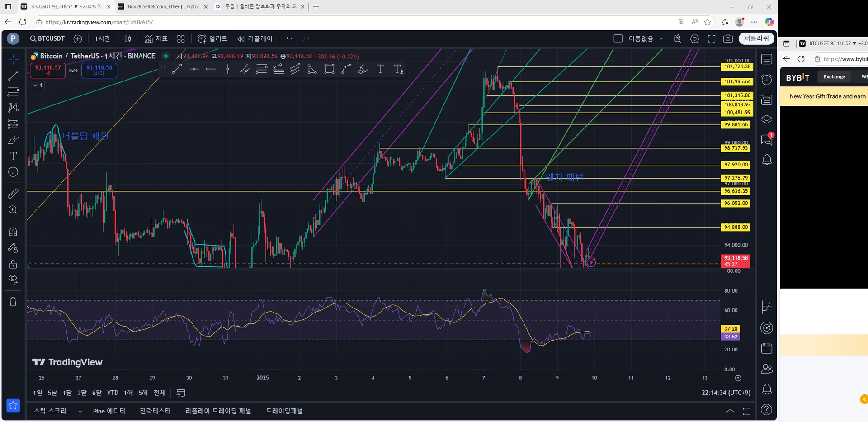Screen dimensions: 868x422
Task: Activate the magnet mode tool
Action: (13, 232)
